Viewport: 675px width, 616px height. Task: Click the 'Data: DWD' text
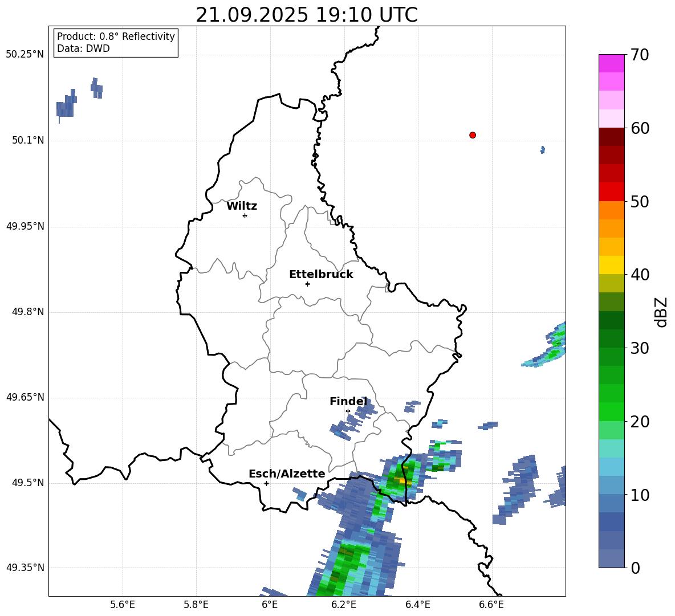83,48
